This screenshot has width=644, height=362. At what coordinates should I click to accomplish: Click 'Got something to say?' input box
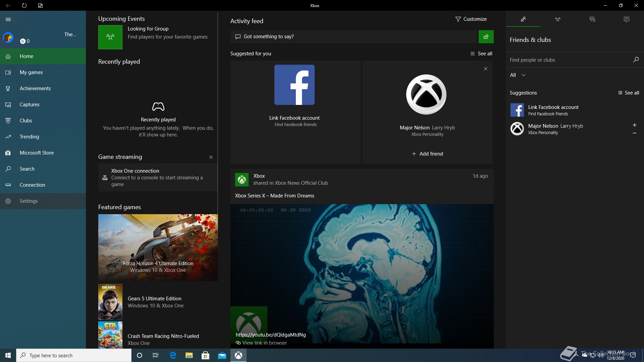point(354,37)
